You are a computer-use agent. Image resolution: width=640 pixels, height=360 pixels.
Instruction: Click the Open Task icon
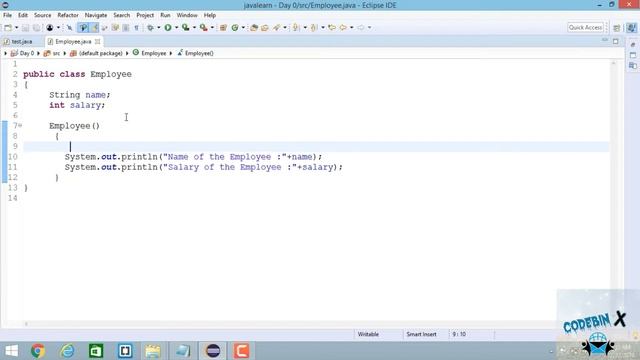(x=265, y=28)
